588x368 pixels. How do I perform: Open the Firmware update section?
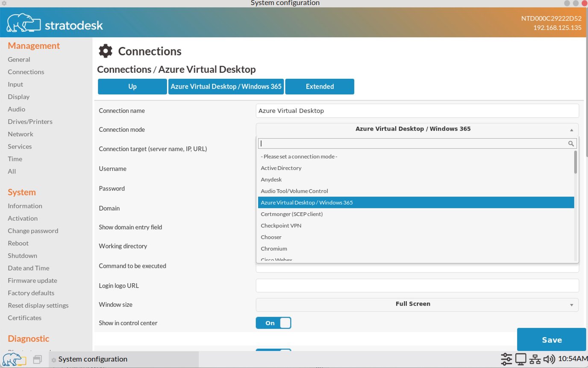coord(32,280)
